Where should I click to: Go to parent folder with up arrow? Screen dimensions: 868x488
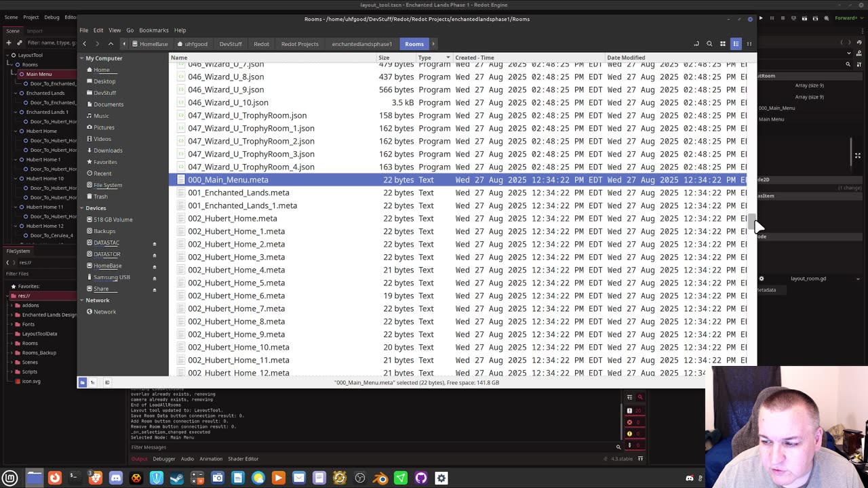[x=111, y=44]
